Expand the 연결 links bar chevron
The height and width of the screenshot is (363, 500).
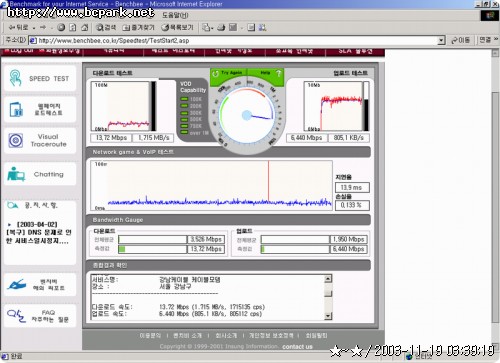(496, 40)
